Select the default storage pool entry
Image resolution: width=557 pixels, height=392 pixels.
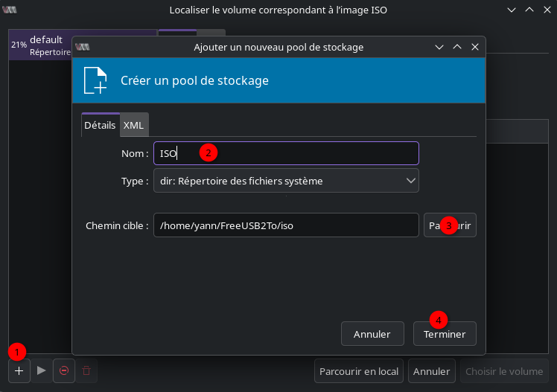(45, 45)
